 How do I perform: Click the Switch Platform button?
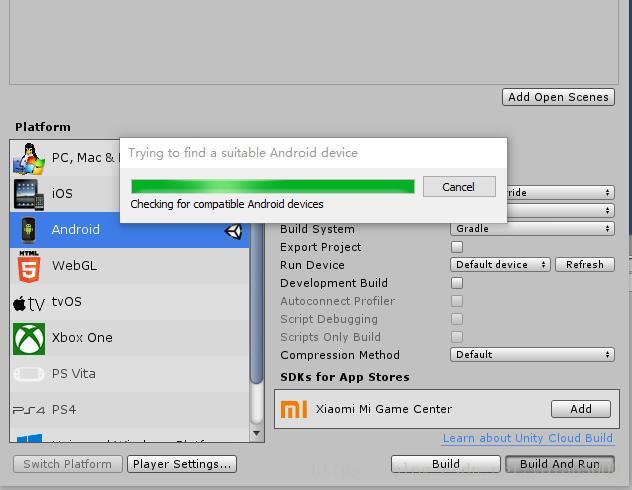point(68,464)
